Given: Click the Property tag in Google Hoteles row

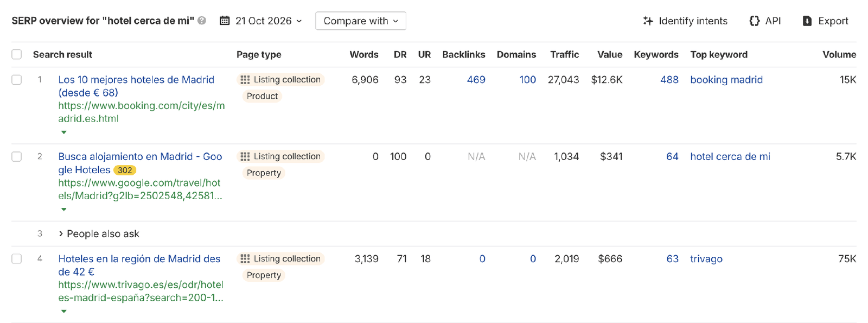Looking at the screenshot, I should coord(264,173).
